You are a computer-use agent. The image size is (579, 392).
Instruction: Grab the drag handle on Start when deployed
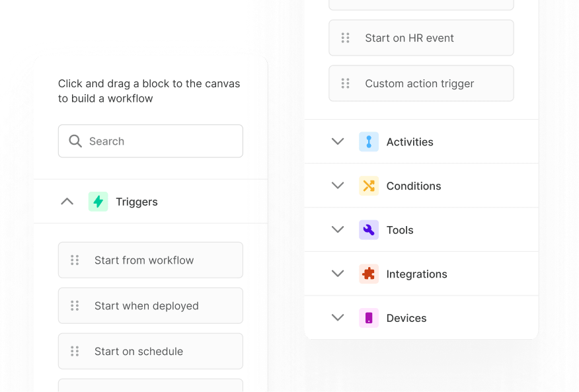[75, 305]
